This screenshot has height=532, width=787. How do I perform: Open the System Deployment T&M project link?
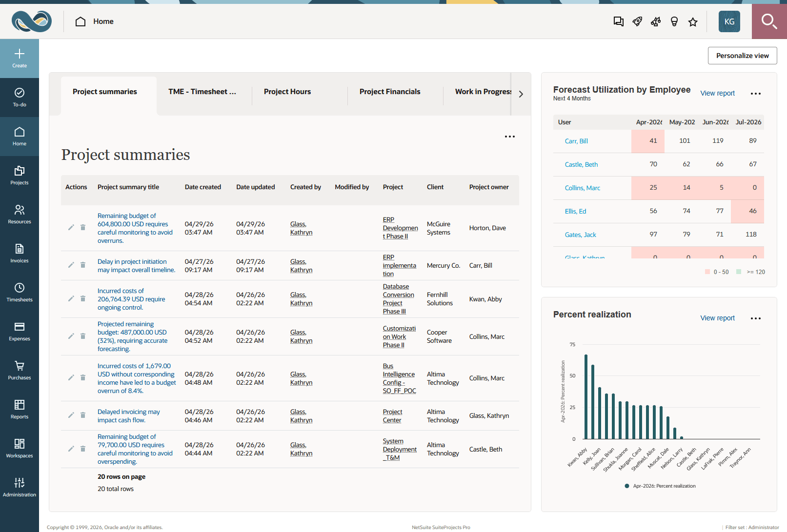[x=400, y=449]
